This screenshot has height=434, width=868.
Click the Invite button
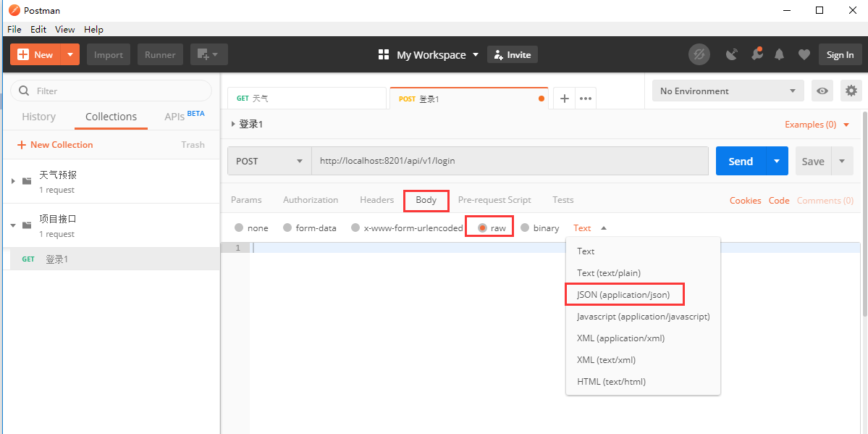(x=513, y=54)
